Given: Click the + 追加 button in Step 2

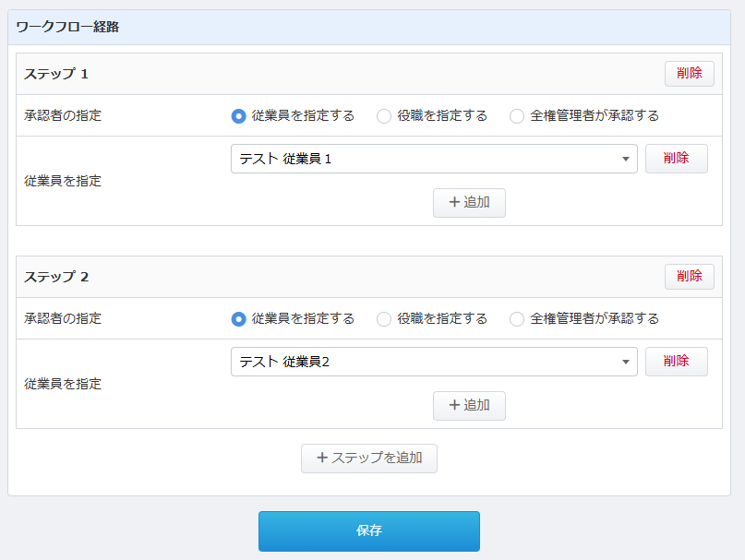Looking at the screenshot, I should (x=469, y=406).
